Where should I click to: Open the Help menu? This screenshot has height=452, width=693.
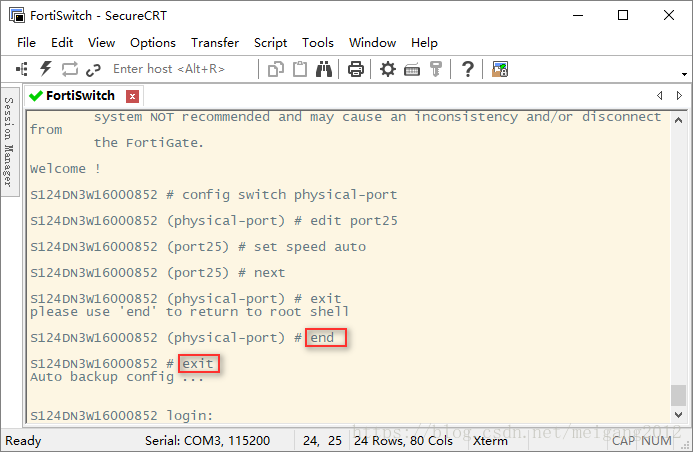click(x=424, y=42)
